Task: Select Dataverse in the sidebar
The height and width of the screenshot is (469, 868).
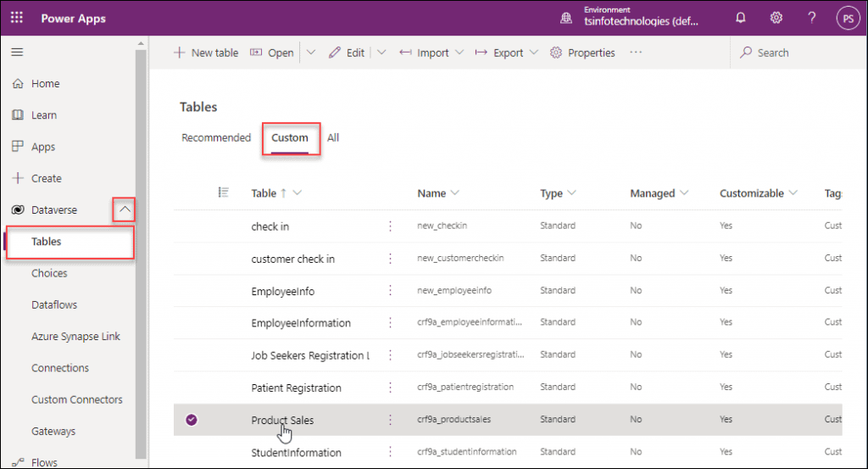Action: 54,209
